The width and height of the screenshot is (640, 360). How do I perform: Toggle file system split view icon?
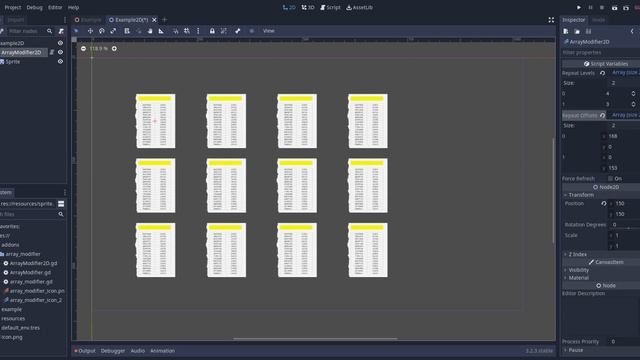click(61, 204)
